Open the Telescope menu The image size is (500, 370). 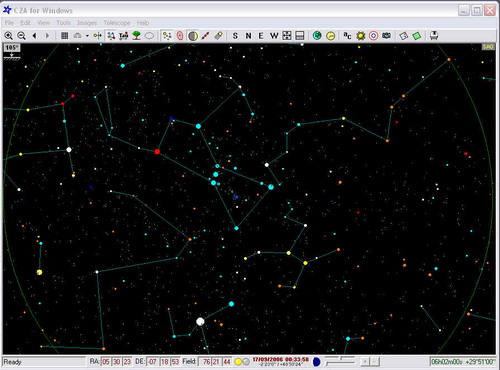click(x=117, y=23)
